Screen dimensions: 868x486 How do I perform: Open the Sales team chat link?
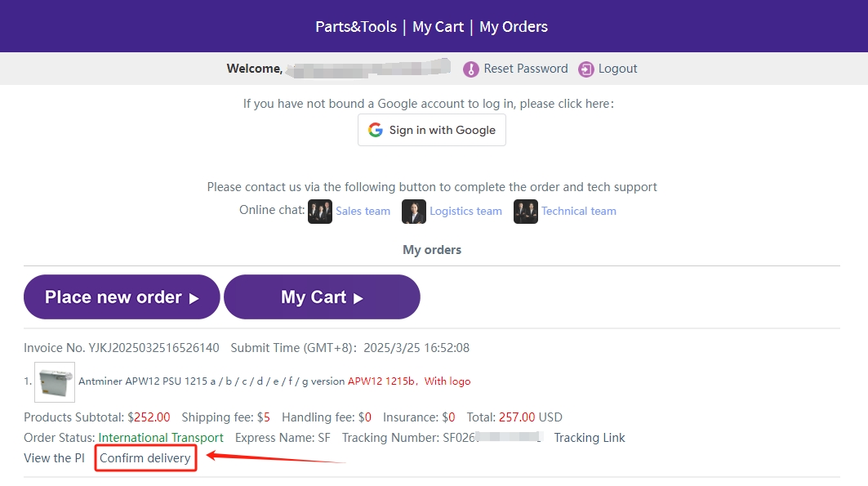pos(363,211)
